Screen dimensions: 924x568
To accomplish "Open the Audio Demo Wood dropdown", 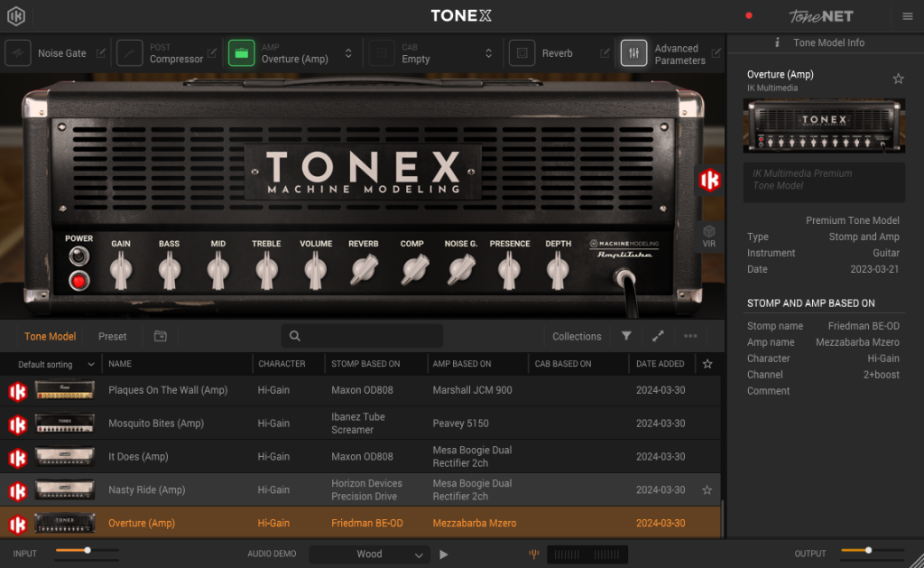I will (x=369, y=554).
